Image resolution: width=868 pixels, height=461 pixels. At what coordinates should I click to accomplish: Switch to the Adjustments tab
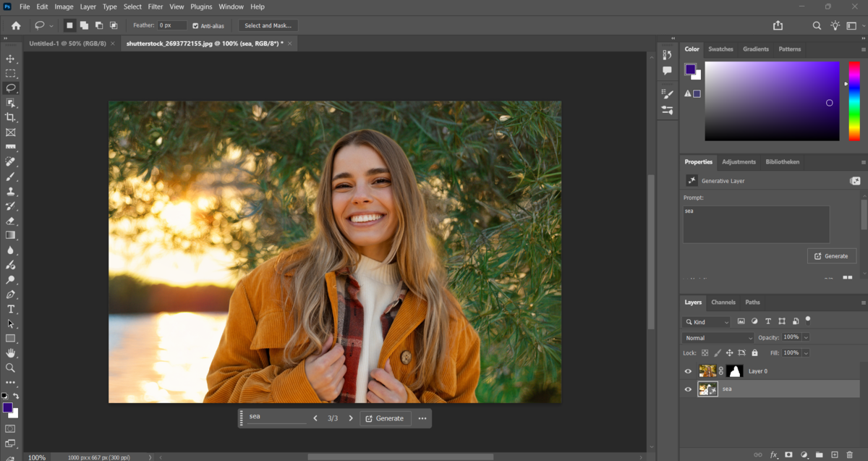pos(739,162)
